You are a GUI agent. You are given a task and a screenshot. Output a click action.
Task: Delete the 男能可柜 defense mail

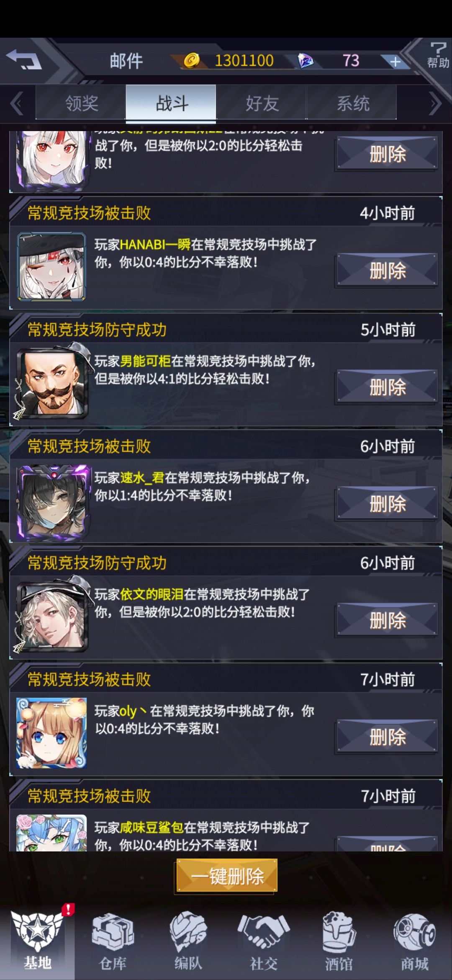[x=387, y=387]
